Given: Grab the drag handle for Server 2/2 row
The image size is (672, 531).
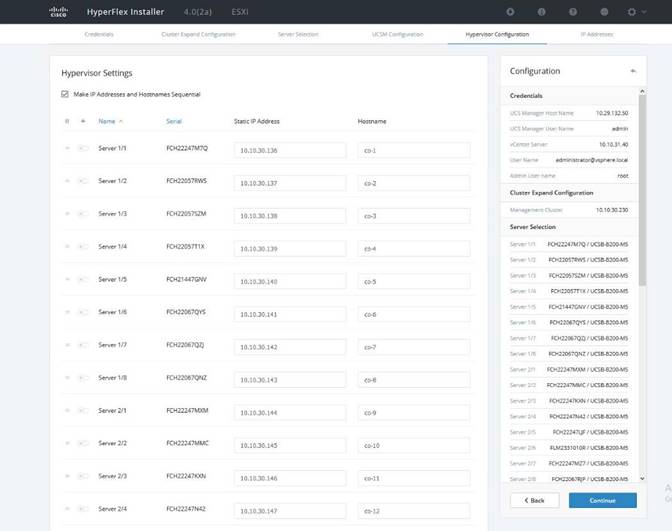Looking at the screenshot, I should (67, 443).
